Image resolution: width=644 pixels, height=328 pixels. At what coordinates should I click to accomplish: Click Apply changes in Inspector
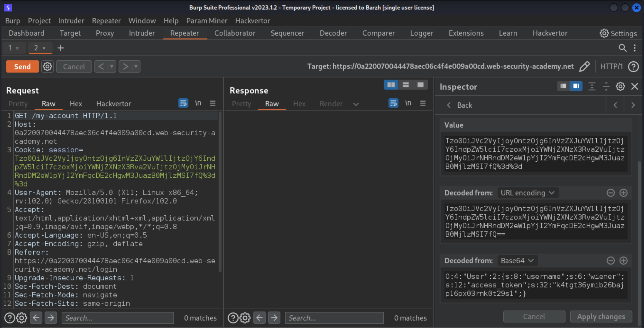601,317
